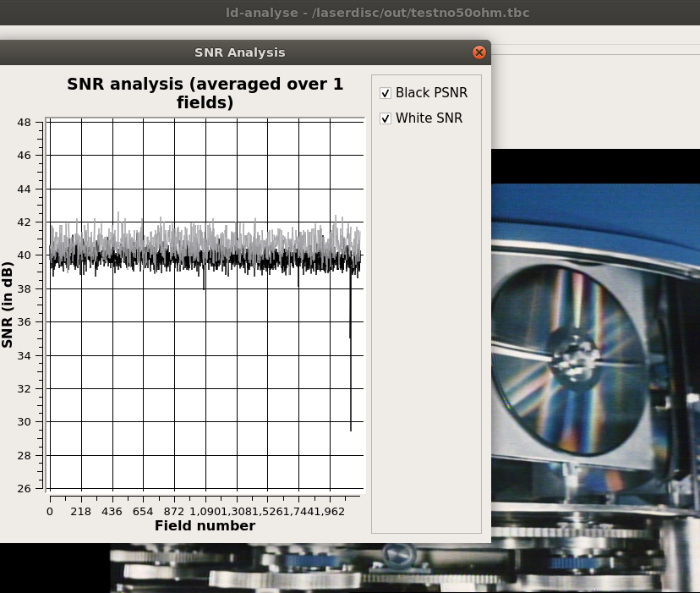Click the 26 dB label on y-axis

pyautogui.click(x=24, y=489)
